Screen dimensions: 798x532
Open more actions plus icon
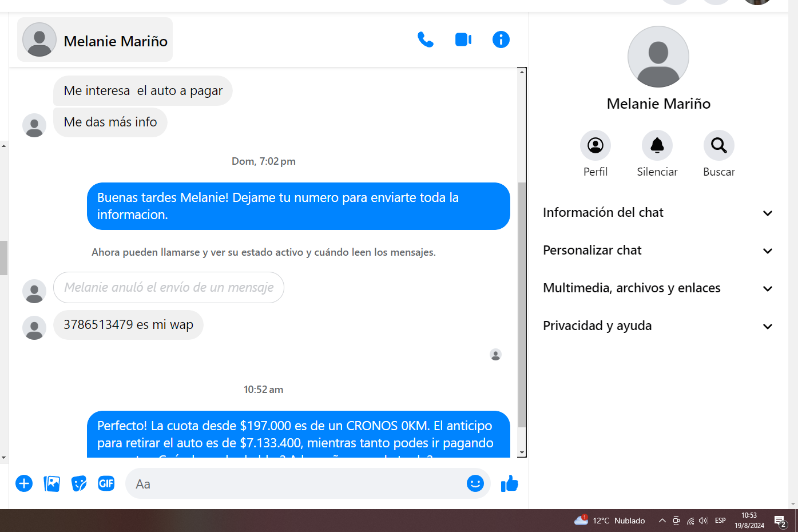pos(24,483)
